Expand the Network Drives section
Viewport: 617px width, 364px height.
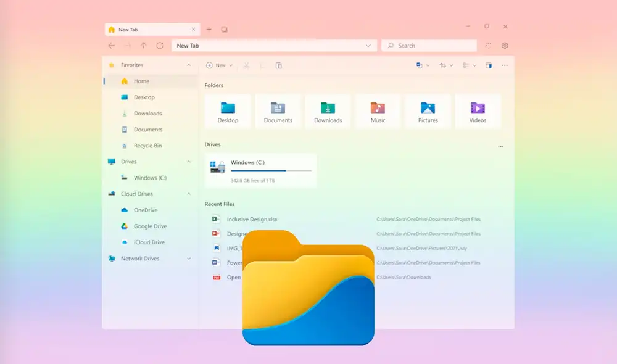(x=189, y=259)
